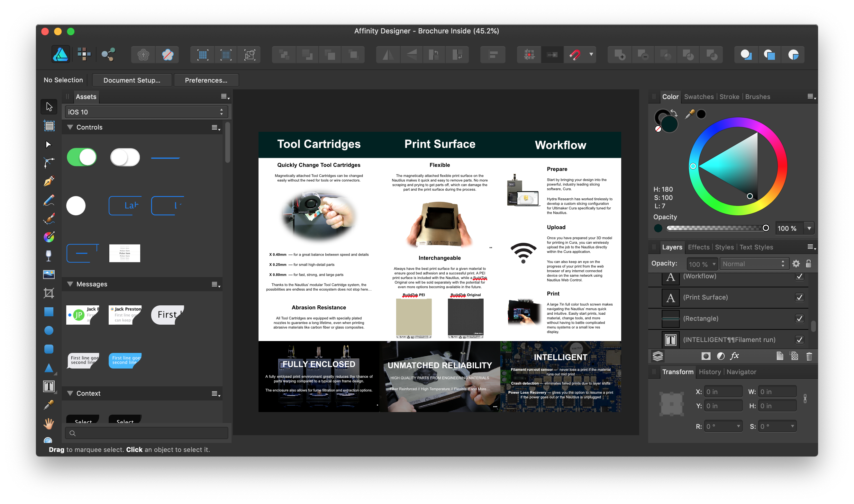Select the Rounded Rectangle tool

(49, 349)
